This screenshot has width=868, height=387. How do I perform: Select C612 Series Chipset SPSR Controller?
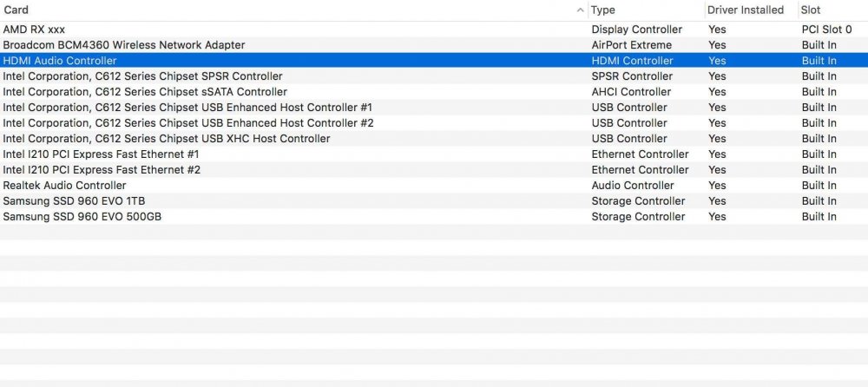(x=434, y=75)
